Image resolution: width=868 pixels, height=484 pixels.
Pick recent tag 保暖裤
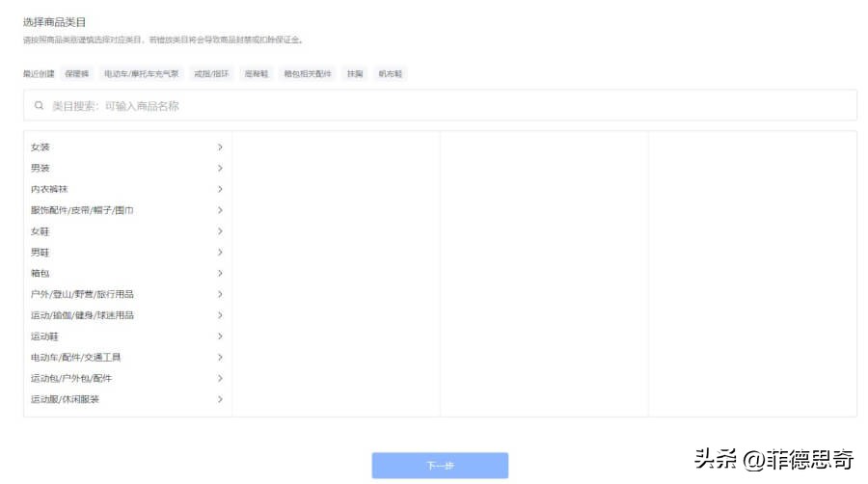coord(77,73)
